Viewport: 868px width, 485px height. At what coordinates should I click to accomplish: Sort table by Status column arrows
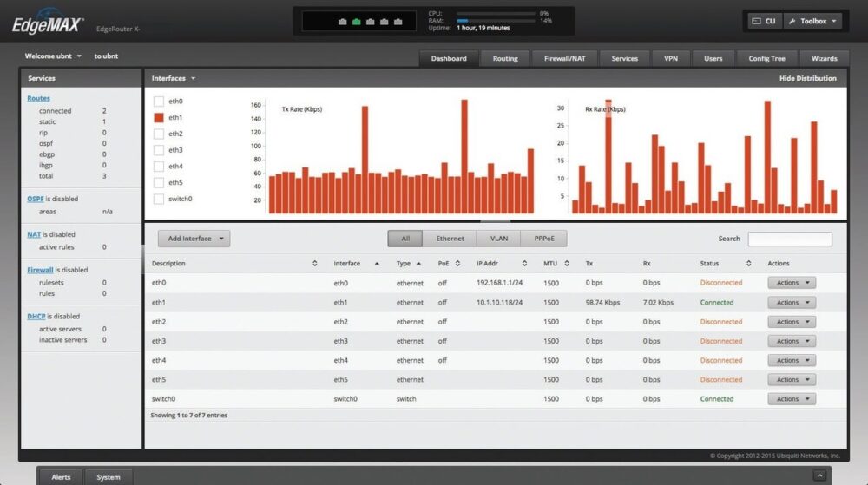click(748, 263)
